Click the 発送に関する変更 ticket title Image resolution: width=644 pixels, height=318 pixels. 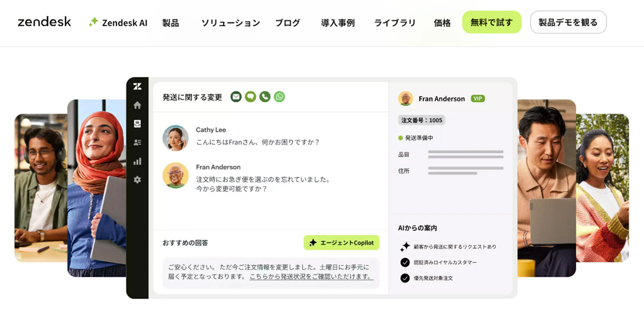(x=192, y=97)
